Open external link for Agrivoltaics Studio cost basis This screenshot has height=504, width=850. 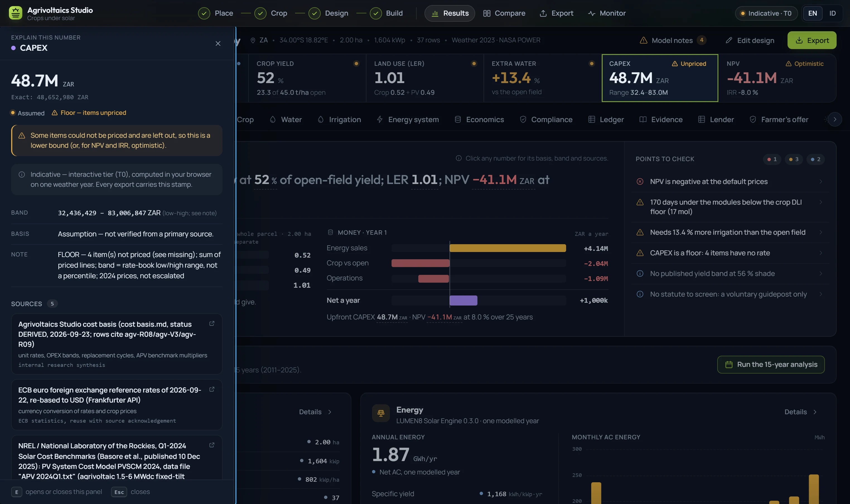point(212,323)
